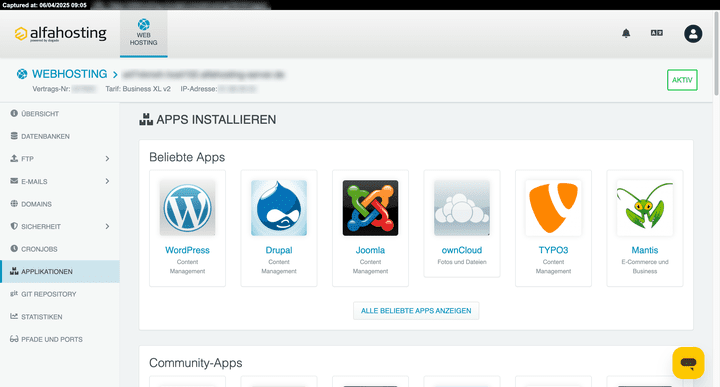Click Alle beliebte Apps anzeigen button

416,311
